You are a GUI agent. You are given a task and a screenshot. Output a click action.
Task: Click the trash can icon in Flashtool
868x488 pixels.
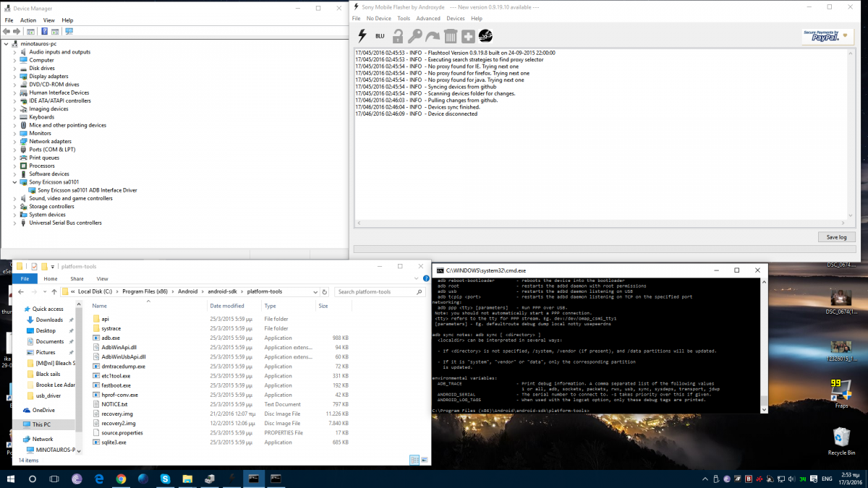(450, 36)
